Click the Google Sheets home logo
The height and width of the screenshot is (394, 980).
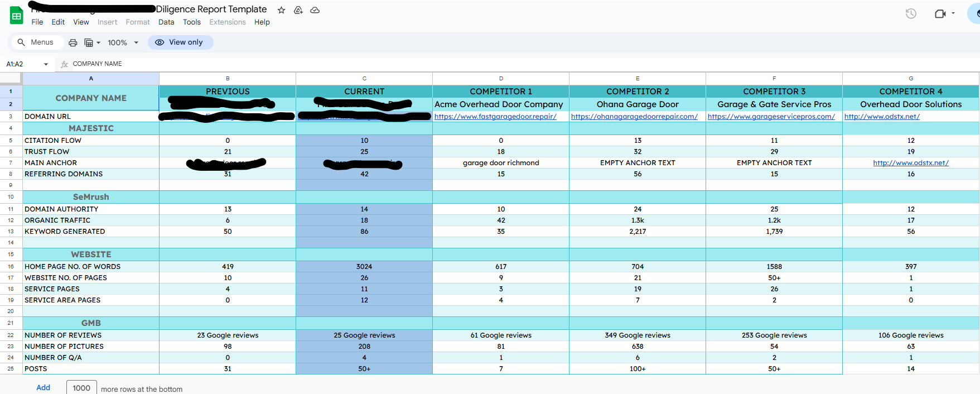tap(17, 16)
